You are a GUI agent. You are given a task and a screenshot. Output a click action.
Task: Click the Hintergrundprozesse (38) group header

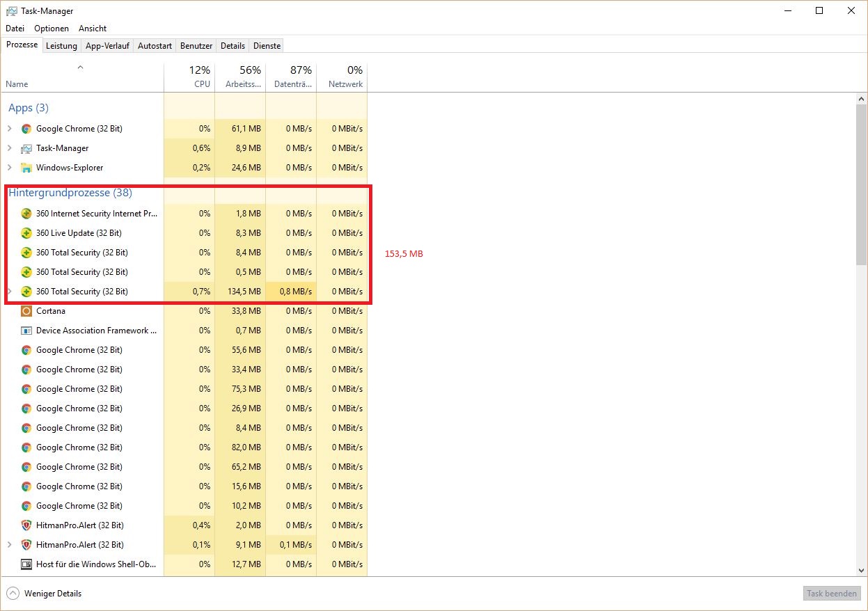pyautogui.click(x=70, y=193)
